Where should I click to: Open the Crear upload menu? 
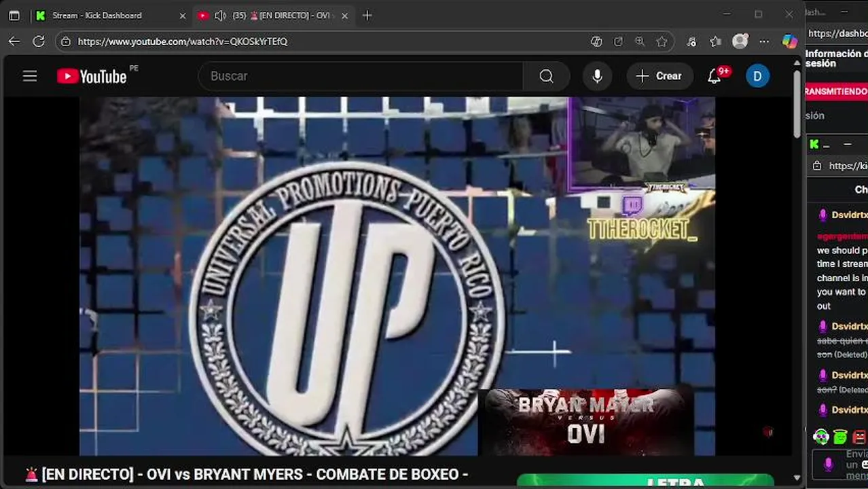(659, 76)
